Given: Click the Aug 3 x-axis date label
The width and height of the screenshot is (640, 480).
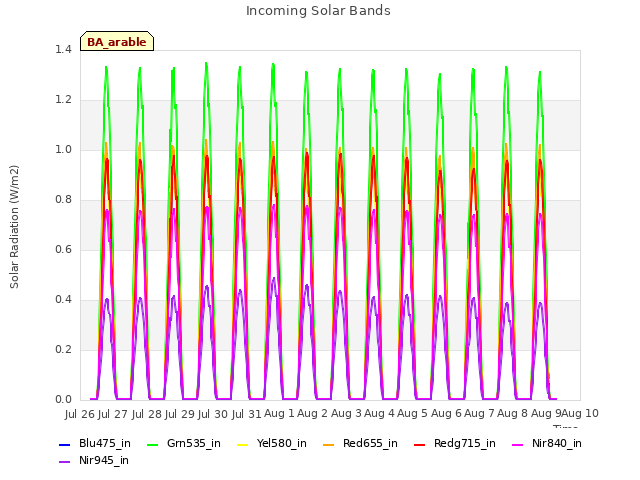Looking at the screenshot, I should click(x=346, y=413).
